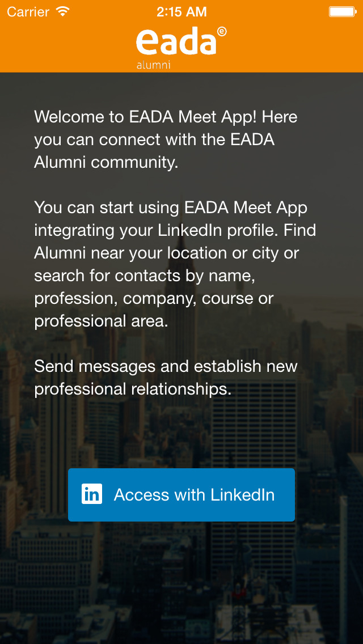This screenshot has height=644, width=363.
Task: Tap the 'search for contacts by name' line
Action: [x=145, y=276]
